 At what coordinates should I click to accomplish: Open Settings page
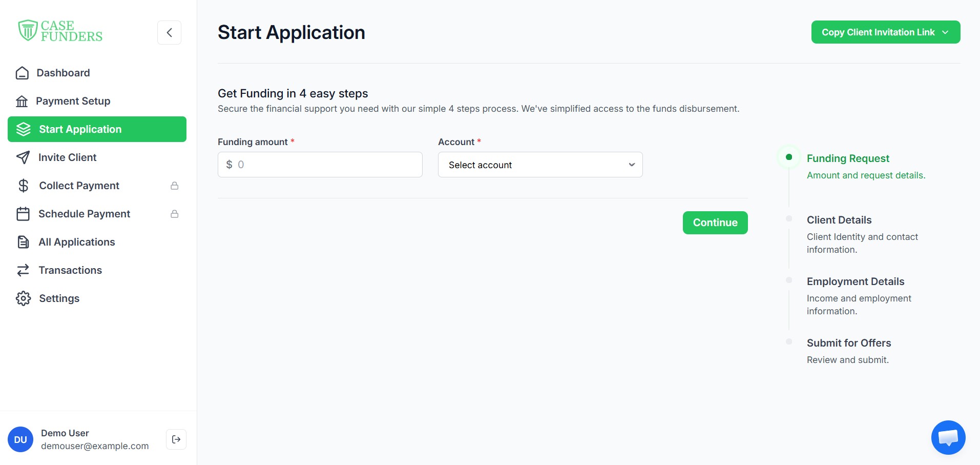tap(97, 298)
